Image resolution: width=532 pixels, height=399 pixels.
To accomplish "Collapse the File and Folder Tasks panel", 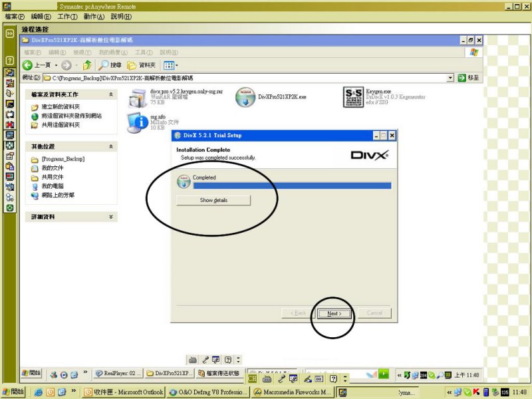I will click(x=111, y=95).
